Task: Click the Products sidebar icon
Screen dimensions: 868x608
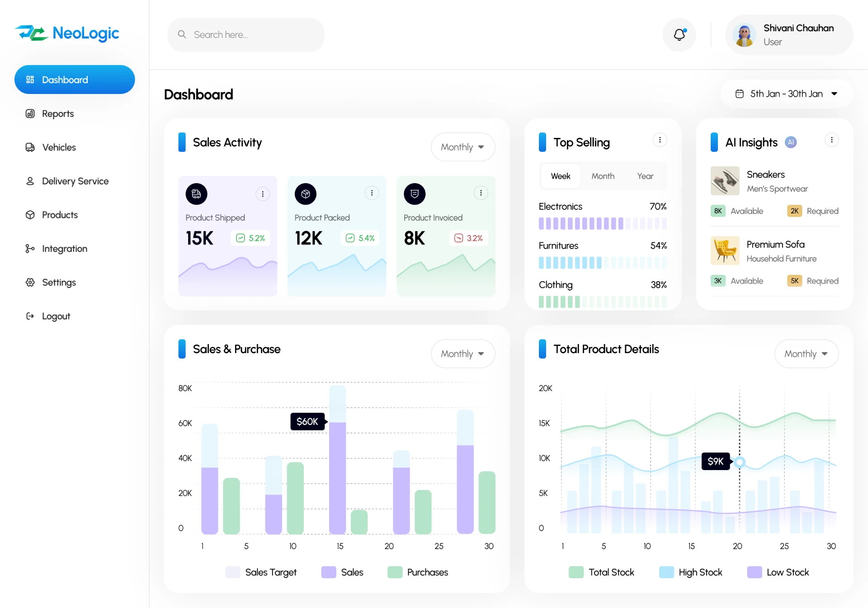Action: coord(30,215)
